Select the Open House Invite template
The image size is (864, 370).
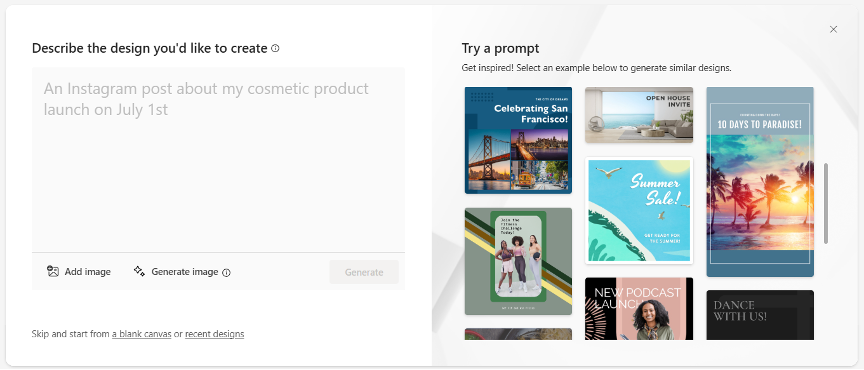(x=639, y=115)
